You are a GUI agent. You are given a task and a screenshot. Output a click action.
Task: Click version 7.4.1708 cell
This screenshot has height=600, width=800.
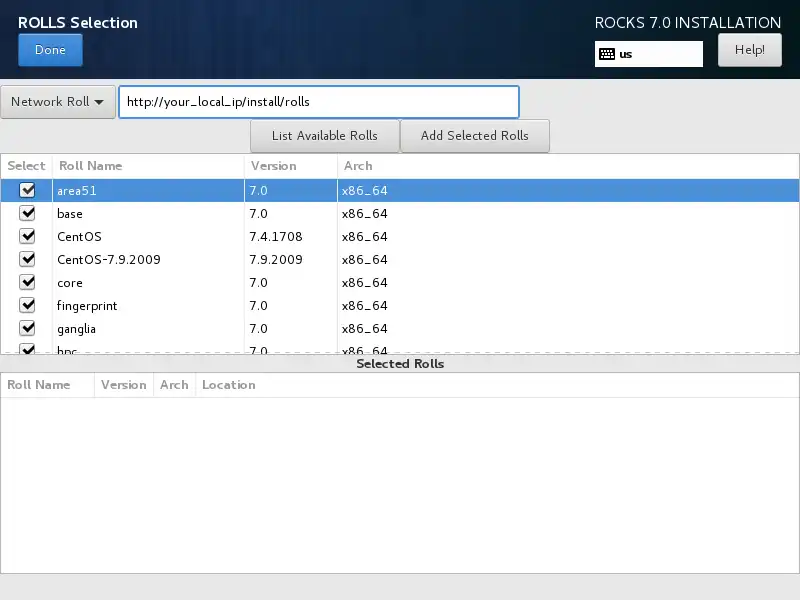pyautogui.click(x=276, y=237)
